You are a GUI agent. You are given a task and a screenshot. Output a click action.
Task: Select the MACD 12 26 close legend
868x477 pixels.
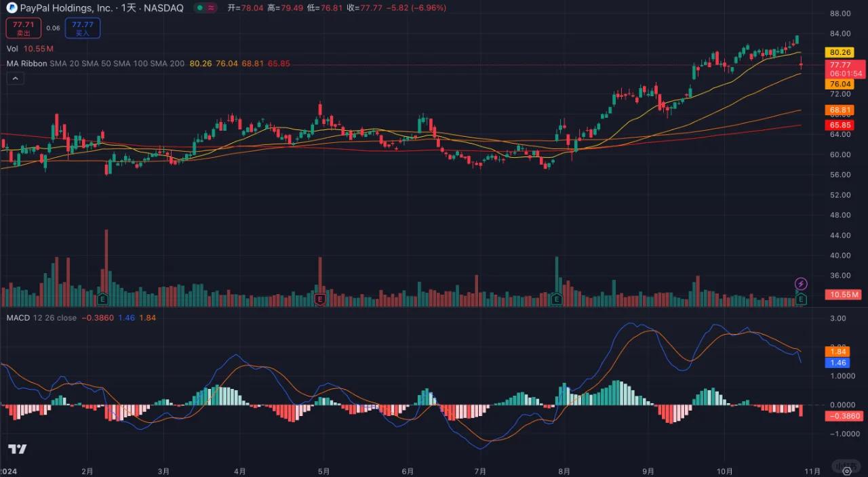pos(41,318)
